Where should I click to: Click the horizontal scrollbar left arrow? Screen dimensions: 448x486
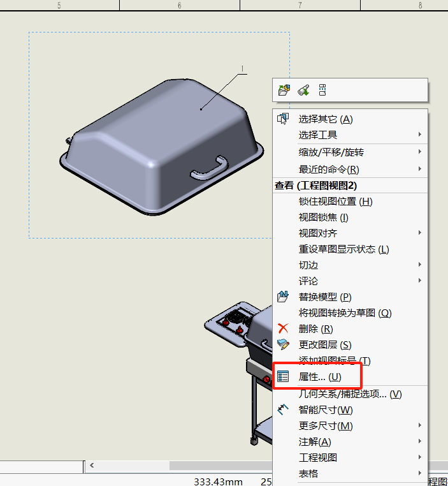(x=92, y=465)
